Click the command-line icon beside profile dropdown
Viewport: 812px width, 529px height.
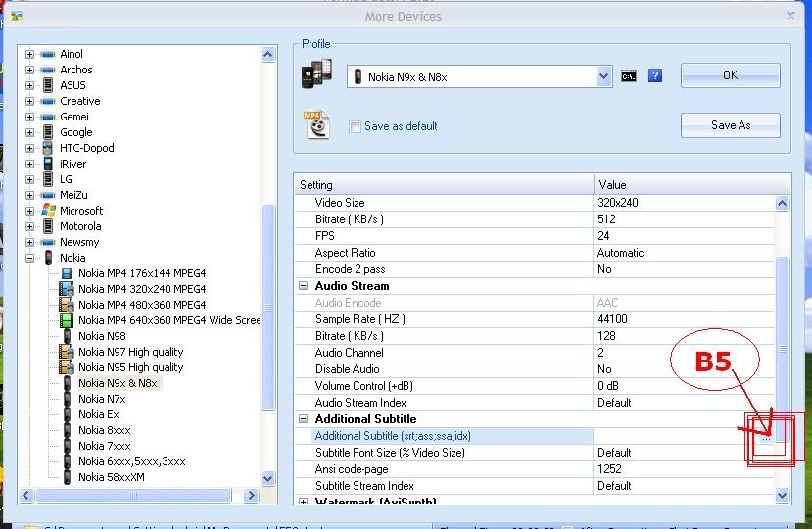tap(628, 76)
